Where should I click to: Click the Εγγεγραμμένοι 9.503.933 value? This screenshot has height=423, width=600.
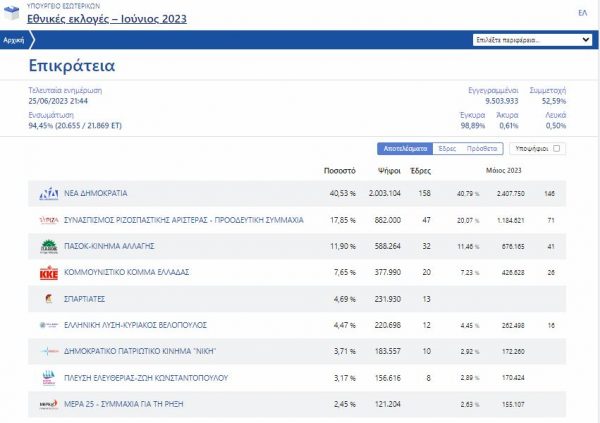502,101
